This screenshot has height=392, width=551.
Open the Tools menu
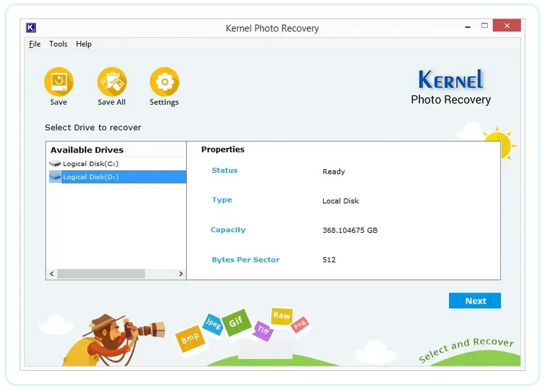pyautogui.click(x=58, y=44)
